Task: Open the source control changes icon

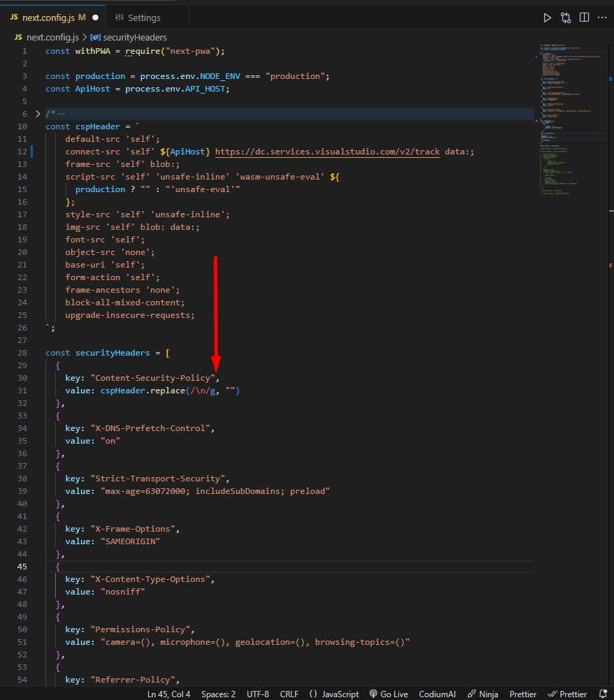Action: (566, 17)
